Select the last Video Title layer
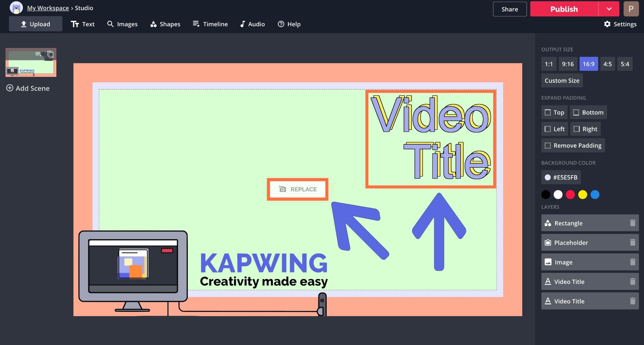Screen dimensions: 644x345 tap(590, 301)
